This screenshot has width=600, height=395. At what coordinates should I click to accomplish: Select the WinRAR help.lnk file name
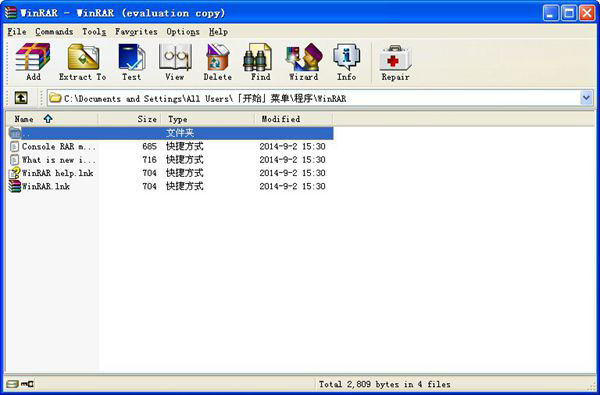(57, 173)
